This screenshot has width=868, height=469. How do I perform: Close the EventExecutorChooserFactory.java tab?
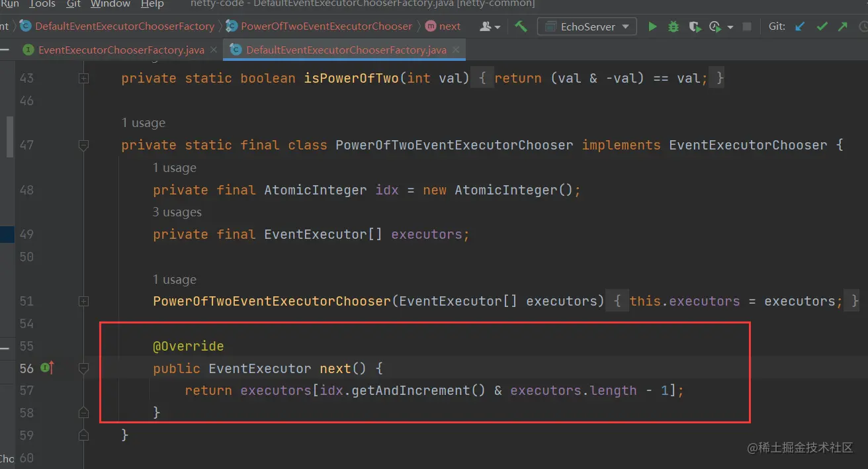212,50
